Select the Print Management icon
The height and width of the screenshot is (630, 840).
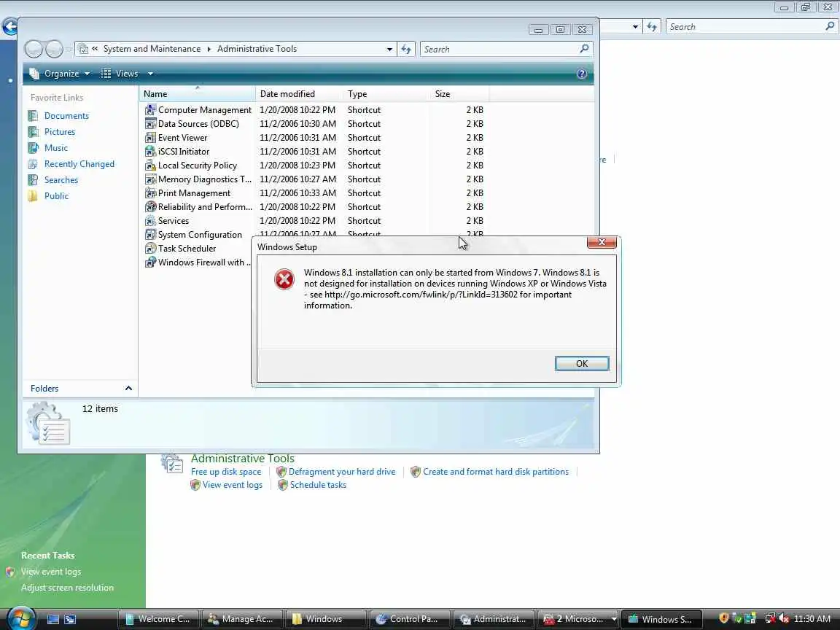[x=150, y=192]
